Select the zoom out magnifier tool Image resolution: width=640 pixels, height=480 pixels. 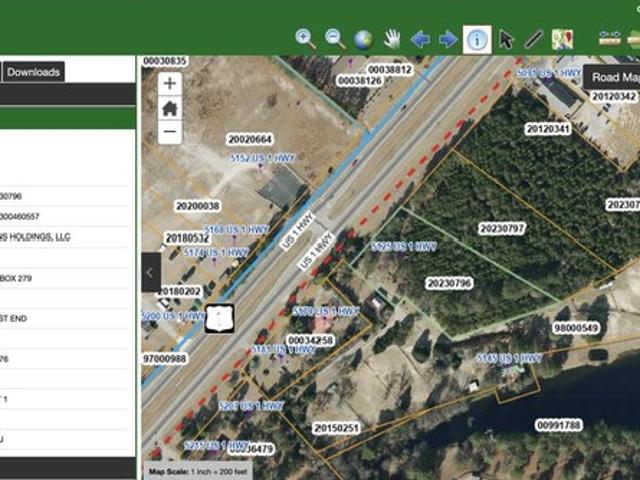pyautogui.click(x=335, y=39)
